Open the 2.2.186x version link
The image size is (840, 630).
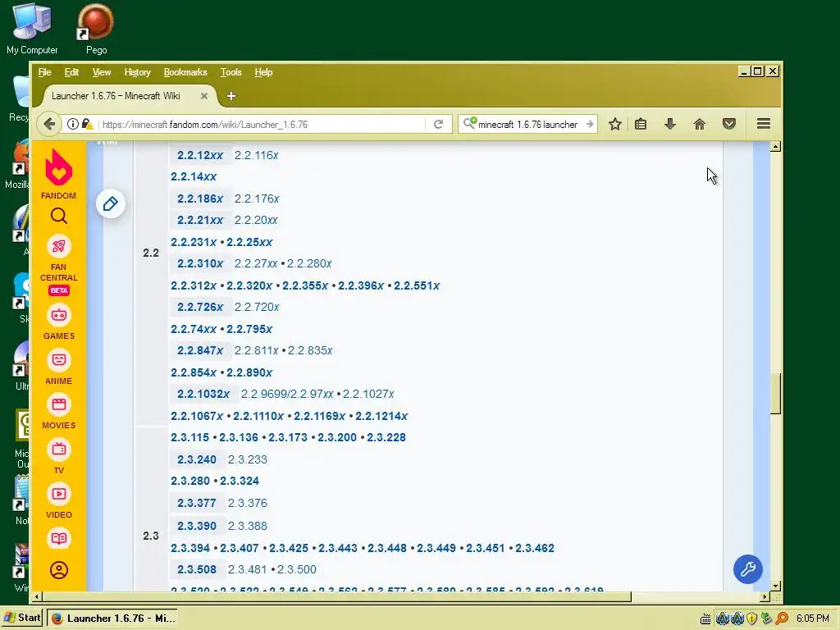(200, 199)
